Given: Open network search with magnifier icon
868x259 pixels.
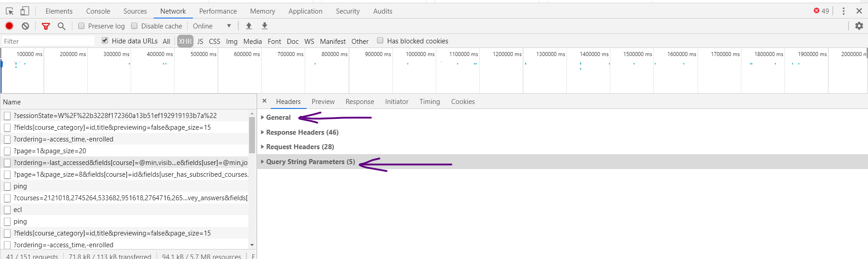Looking at the screenshot, I should pos(61,26).
